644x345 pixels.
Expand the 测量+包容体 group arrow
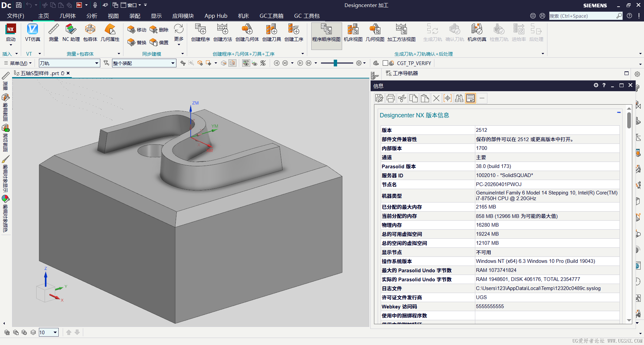(x=119, y=54)
